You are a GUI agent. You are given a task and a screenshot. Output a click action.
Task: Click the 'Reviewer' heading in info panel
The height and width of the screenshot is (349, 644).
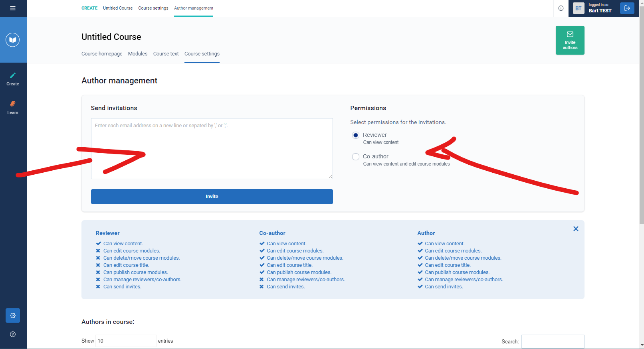click(x=108, y=233)
